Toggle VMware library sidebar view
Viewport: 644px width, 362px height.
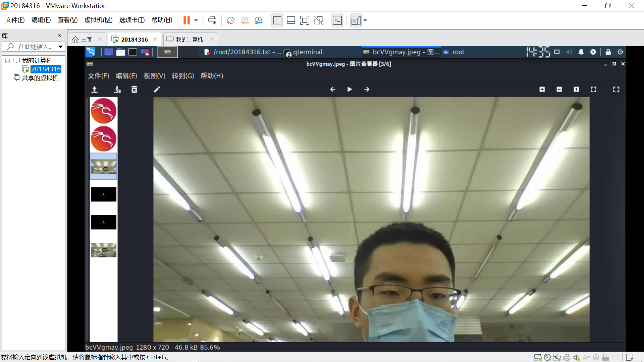277,20
